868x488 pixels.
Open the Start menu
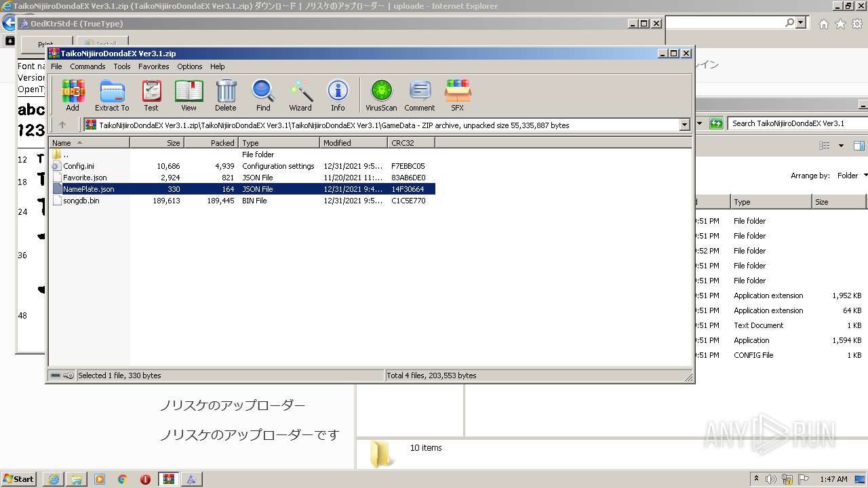point(19,479)
